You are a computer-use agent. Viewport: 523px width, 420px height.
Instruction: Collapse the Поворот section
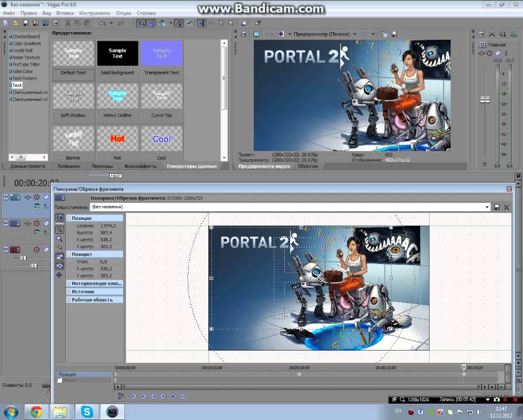[x=69, y=254]
